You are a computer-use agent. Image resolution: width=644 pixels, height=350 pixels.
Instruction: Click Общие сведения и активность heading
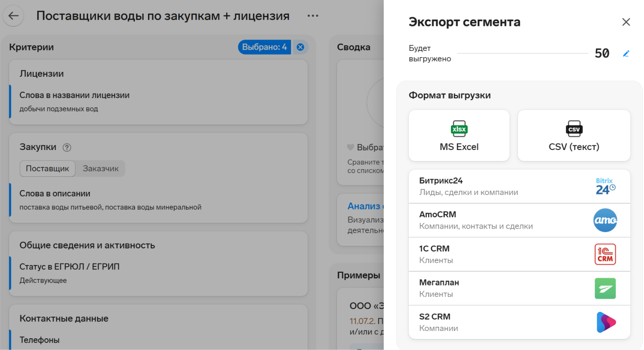pyautogui.click(x=87, y=245)
